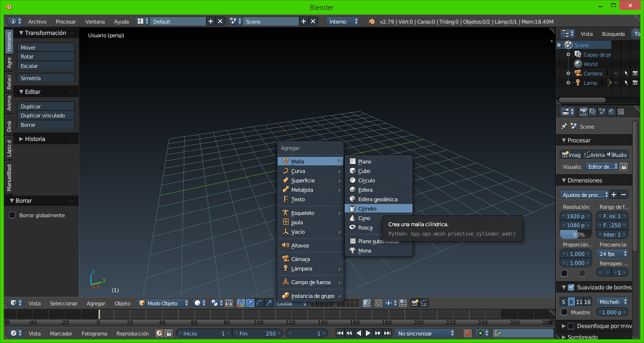Open the Interno render engine dropdown
The height and width of the screenshot is (343, 644).
[x=343, y=22]
